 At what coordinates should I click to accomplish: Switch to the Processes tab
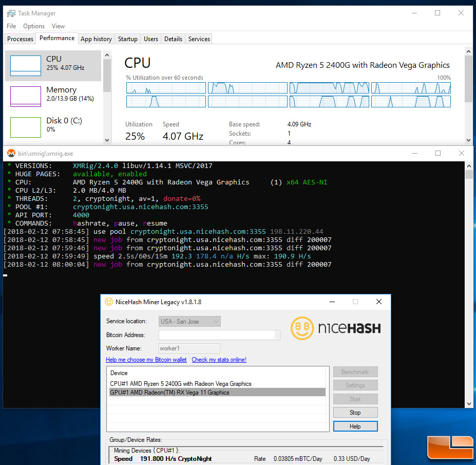20,39
